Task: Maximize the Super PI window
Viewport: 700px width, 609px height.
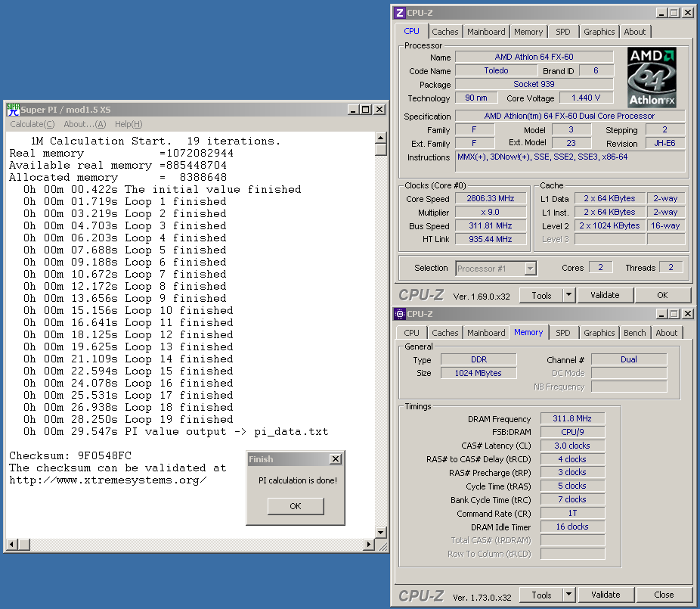Action: (366, 110)
